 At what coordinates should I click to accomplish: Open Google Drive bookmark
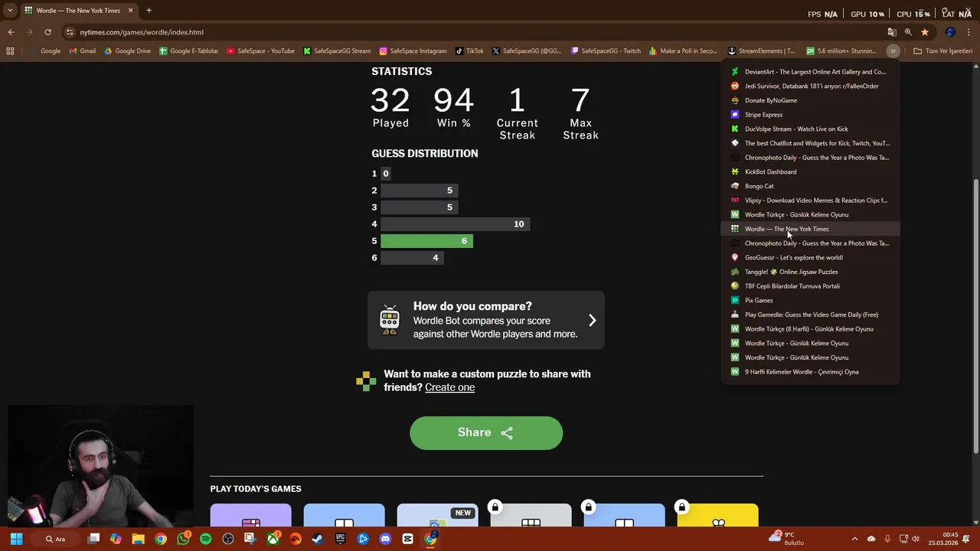127,51
